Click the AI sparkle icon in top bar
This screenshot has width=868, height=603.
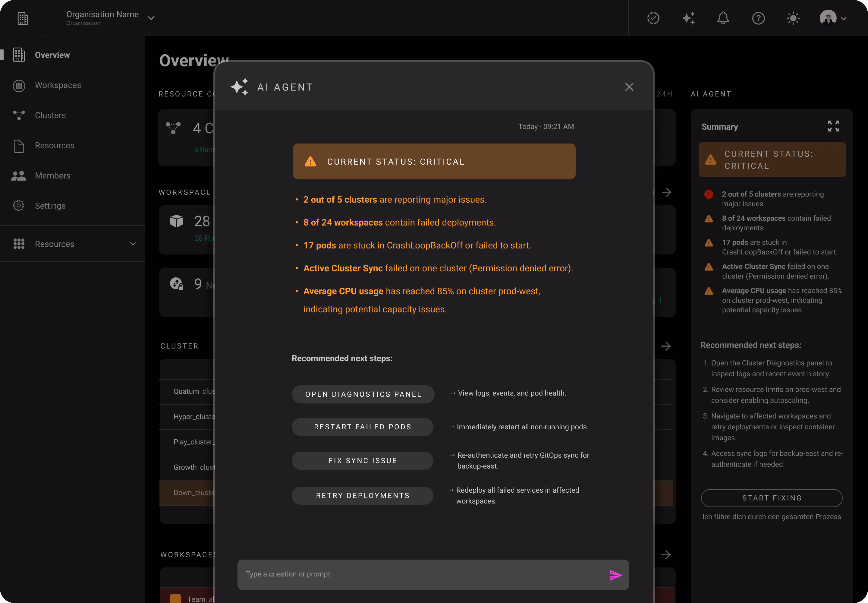click(x=688, y=18)
